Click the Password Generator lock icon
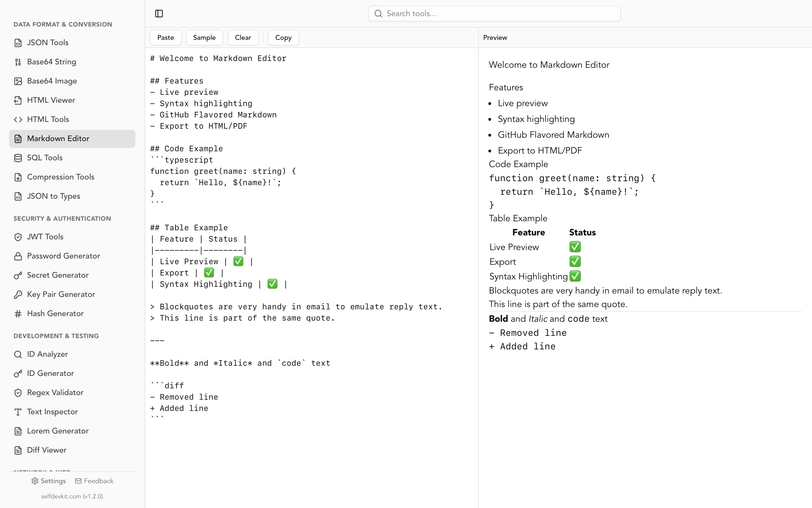 tap(18, 256)
